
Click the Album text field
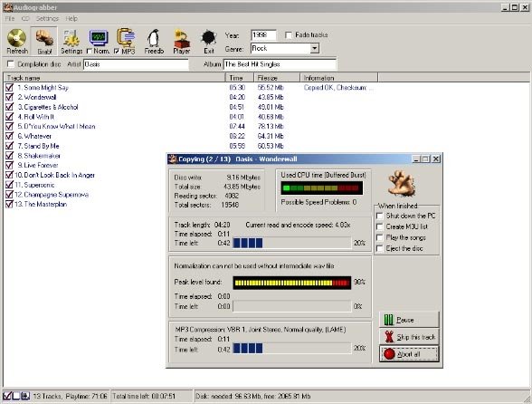(x=280, y=64)
